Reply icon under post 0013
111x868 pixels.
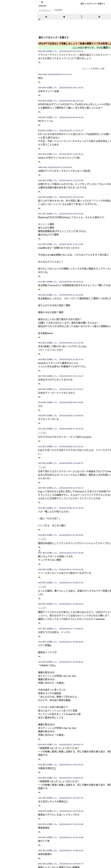coord(39,289)
